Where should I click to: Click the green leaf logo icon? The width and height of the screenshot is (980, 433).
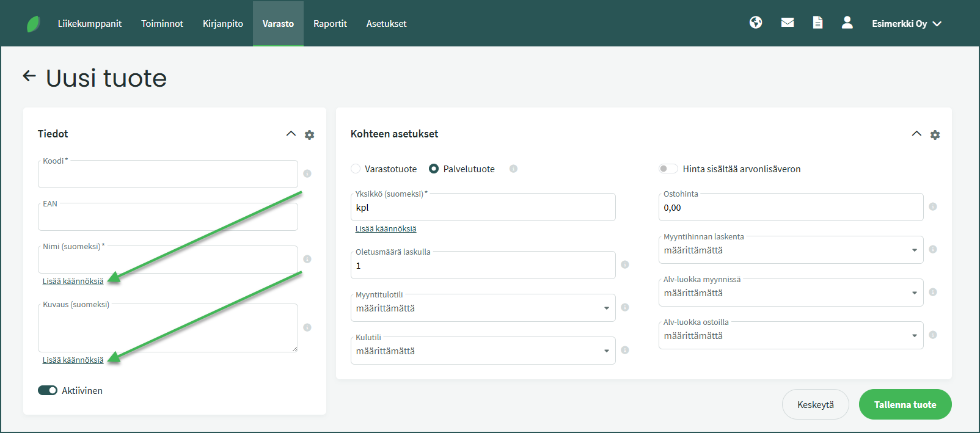tap(34, 24)
